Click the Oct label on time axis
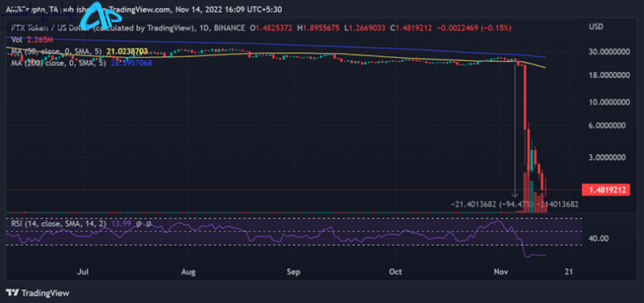This screenshot has height=303, width=644. tap(395, 272)
